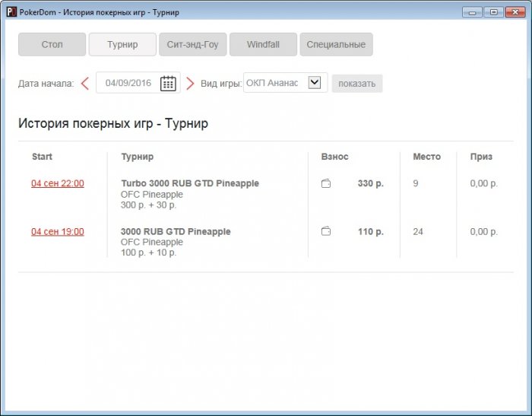
Task: Click the start date field 04/09/2016
Action: (128, 84)
